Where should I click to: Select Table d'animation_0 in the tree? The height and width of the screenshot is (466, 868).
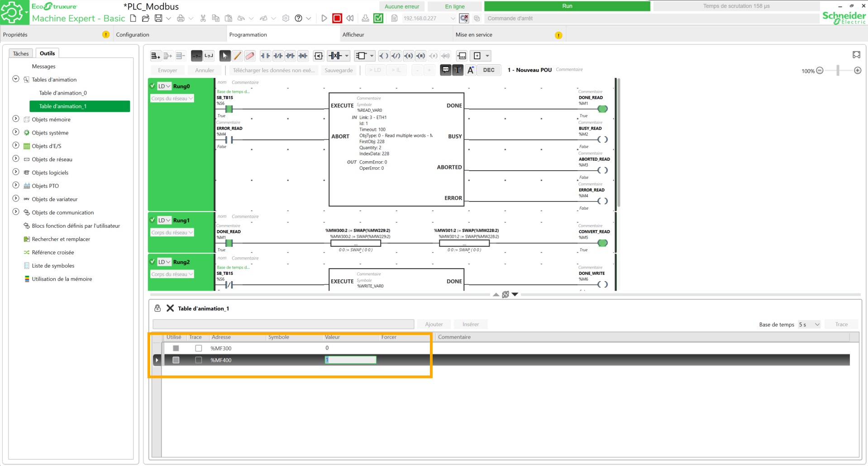63,93
